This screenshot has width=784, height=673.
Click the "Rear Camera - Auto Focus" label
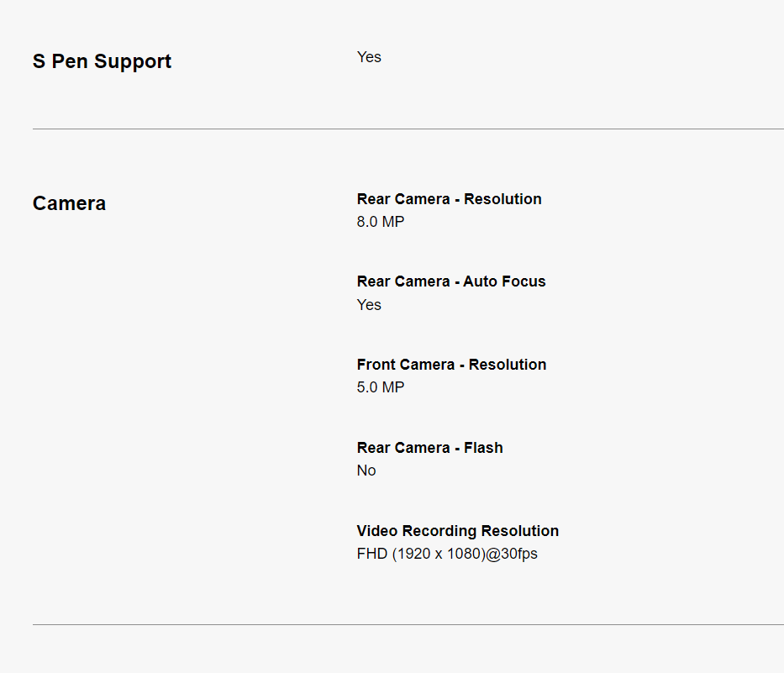click(450, 281)
